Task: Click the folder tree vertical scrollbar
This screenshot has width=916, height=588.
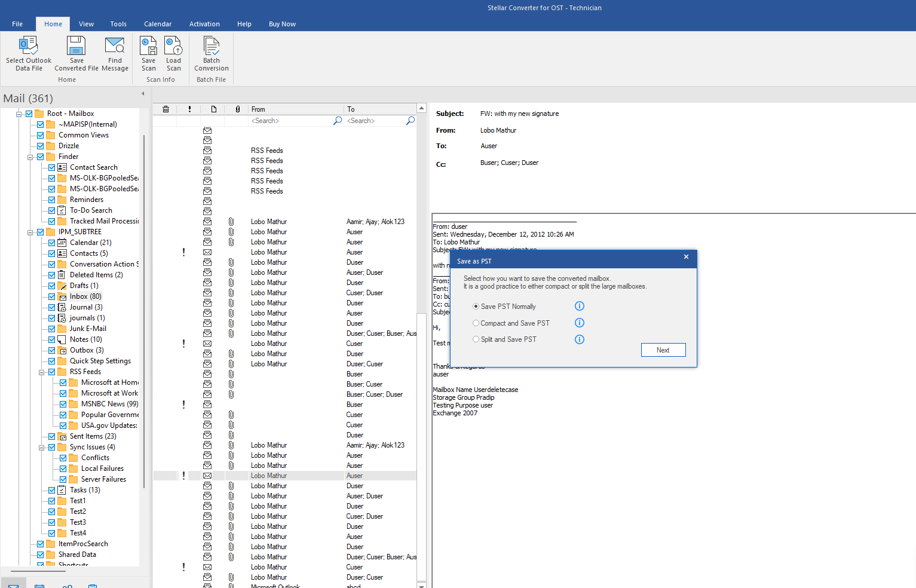Action: (144, 311)
